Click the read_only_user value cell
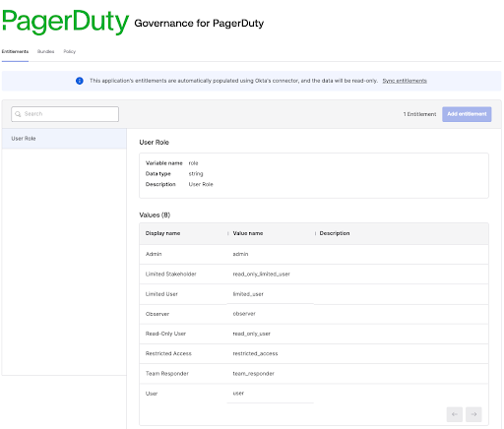Screen dimensions: 504x429 pyautogui.click(x=251, y=334)
